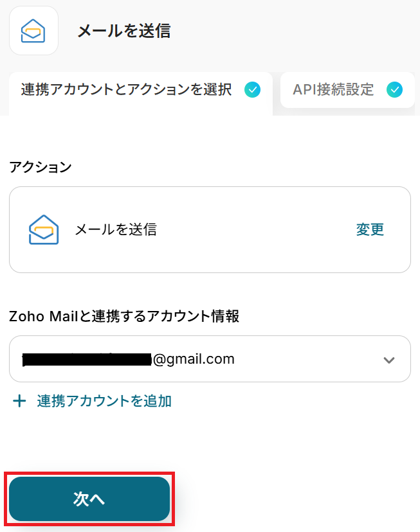420x532 pixels.
Task: Click the Zoho Mailと連携するアカウント情報 label
Action: 124,316
